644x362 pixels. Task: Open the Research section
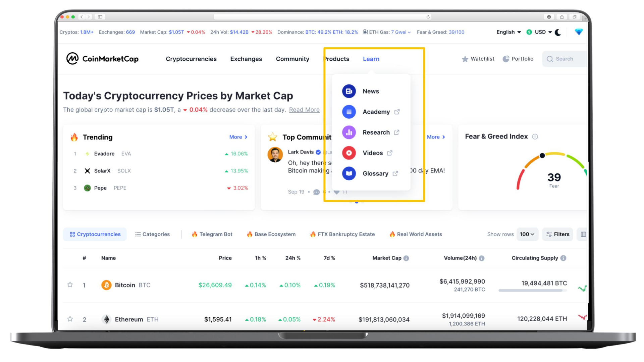pyautogui.click(x=376, y=132)
